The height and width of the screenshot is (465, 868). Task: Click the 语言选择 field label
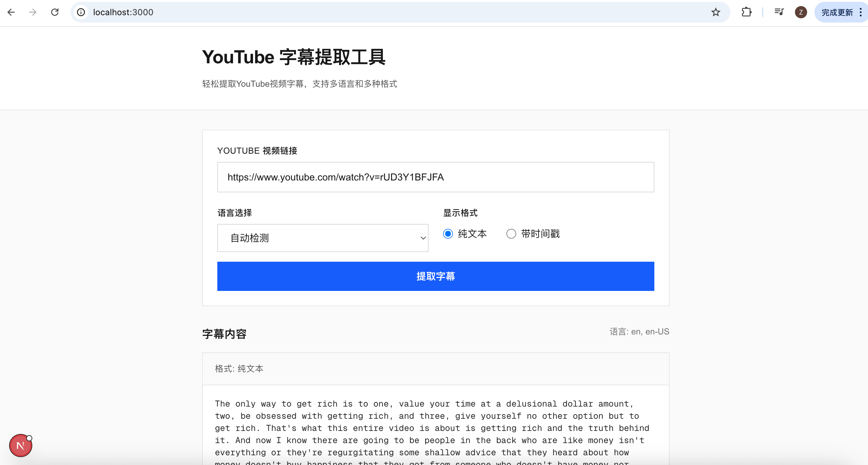(235, 213)
